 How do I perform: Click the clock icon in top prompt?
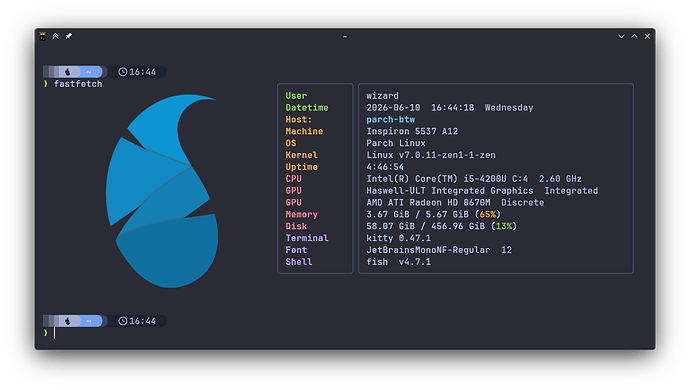[x=123, y=72]
